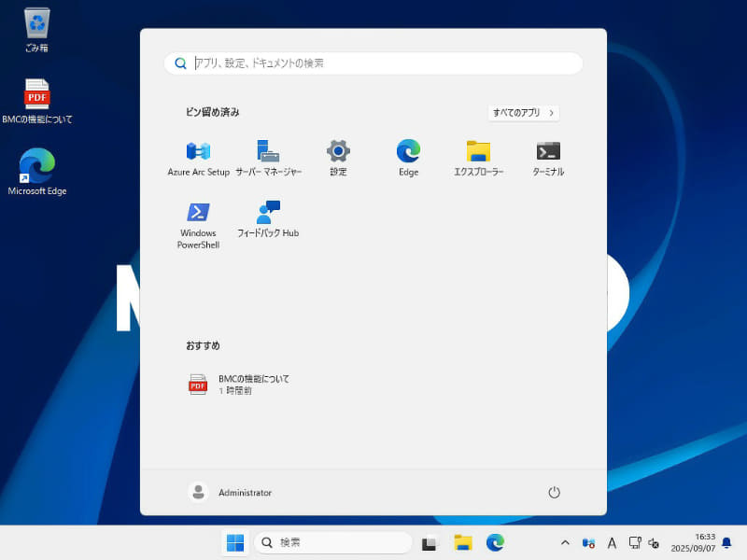Switch the IME input mode via 'A' indicator
Screen dimensions: 747x560
[611, 542]
